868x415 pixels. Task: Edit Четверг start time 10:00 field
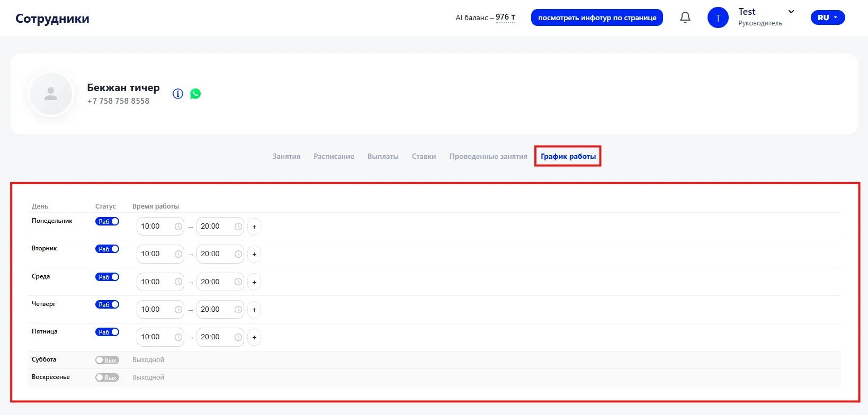point(160,309)
